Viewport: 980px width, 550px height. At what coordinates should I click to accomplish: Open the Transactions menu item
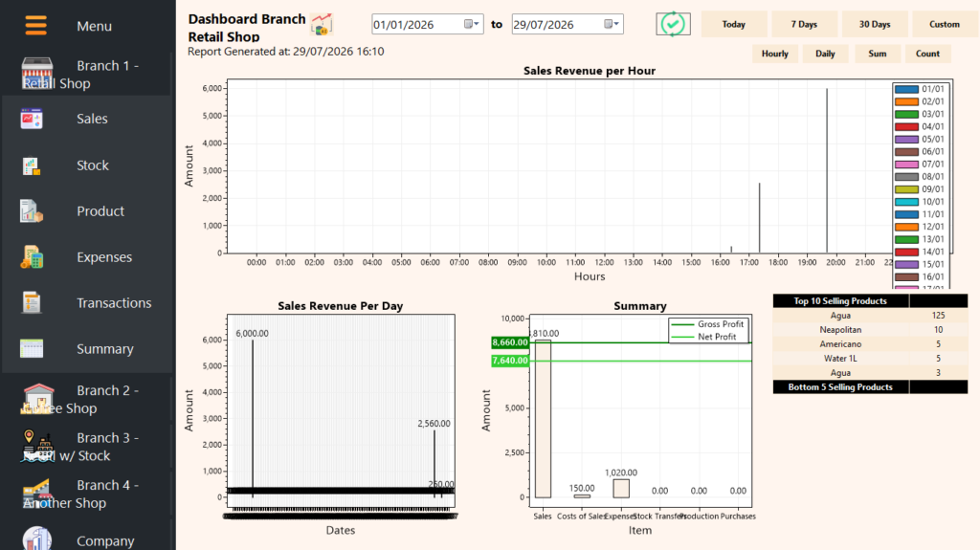point(87,303)
